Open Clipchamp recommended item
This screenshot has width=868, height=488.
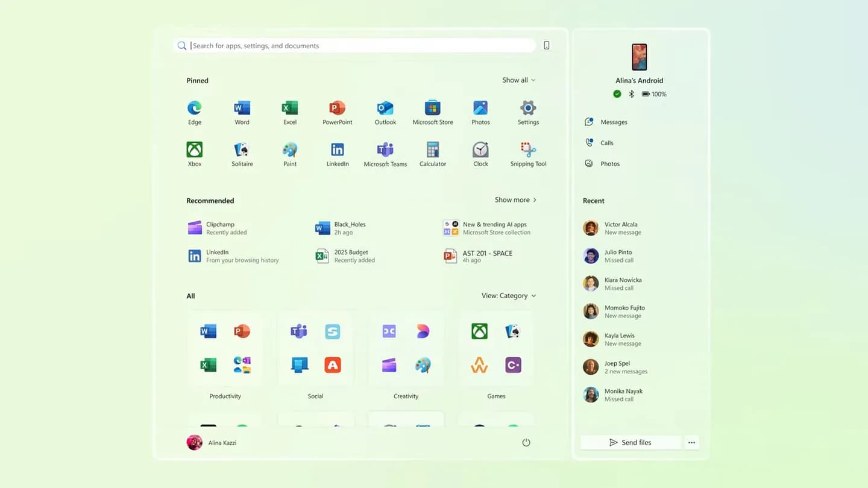(218, 228)
